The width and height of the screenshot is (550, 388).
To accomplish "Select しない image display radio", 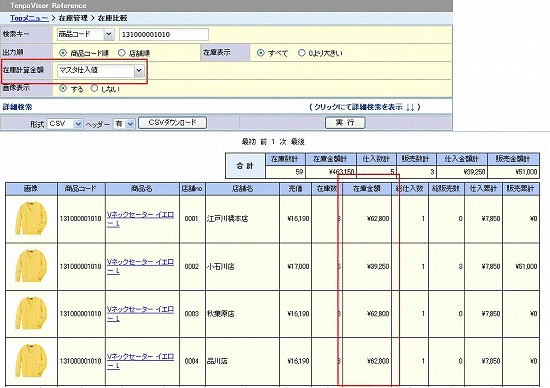I will [x=94, y=88].
